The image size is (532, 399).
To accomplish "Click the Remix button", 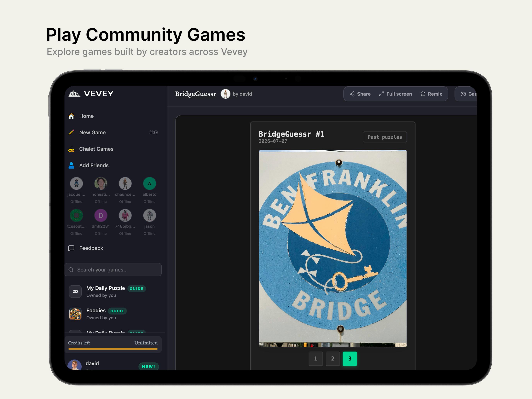I will (431, 94).
